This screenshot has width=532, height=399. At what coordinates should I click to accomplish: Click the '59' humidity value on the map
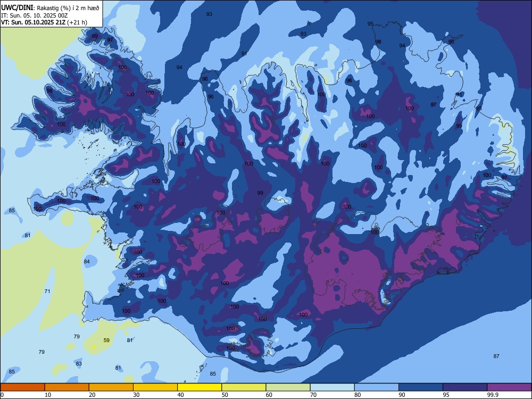pyautogui.click(x=106, y=340)
